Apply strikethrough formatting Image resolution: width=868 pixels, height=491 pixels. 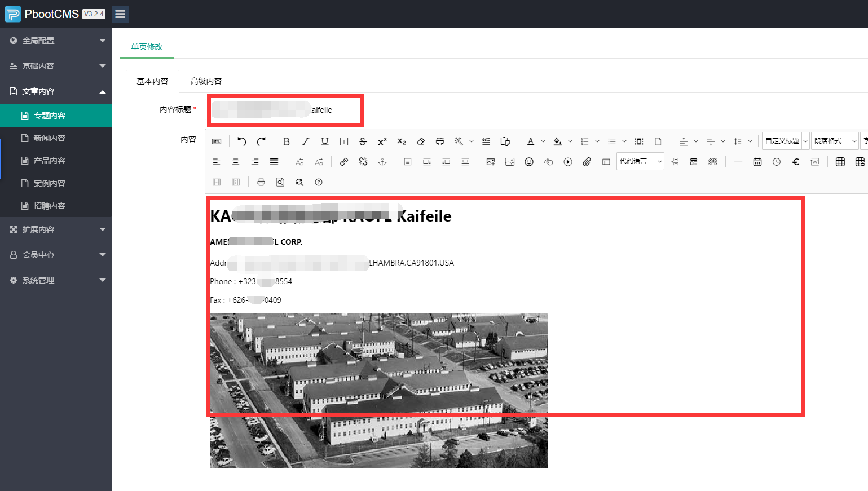point(363,141)
